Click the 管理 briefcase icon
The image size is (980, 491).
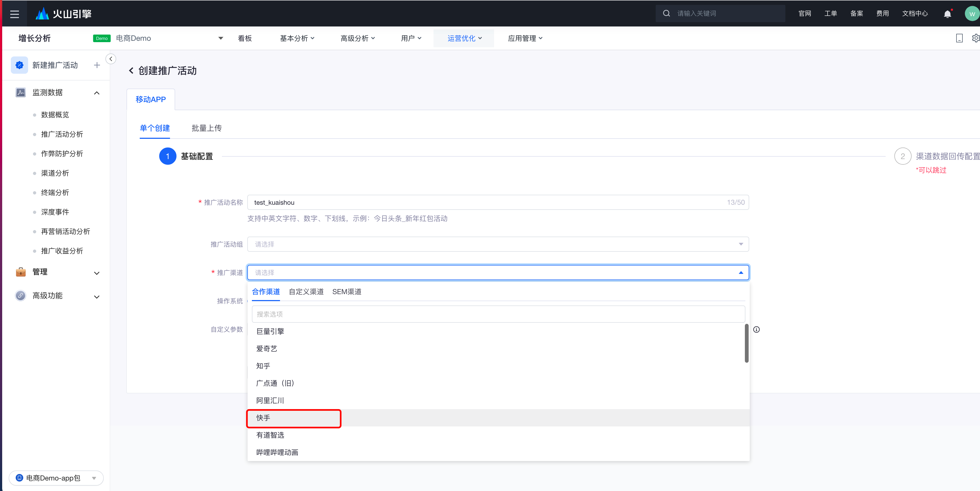tap(21, 272)
